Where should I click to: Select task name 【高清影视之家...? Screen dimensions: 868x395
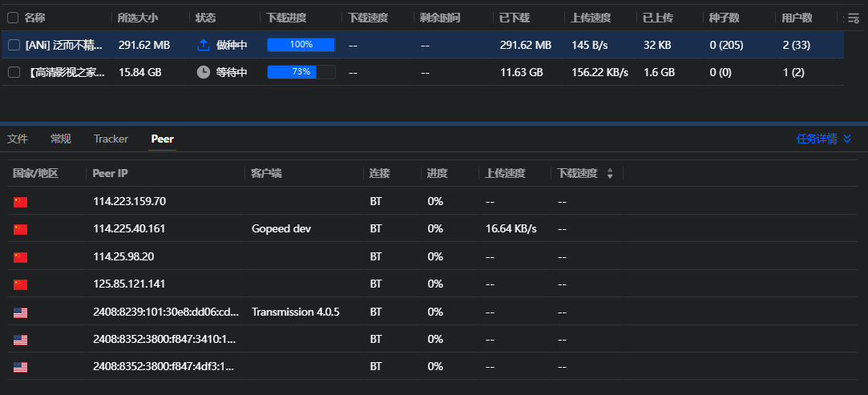(x=67, y=72)
